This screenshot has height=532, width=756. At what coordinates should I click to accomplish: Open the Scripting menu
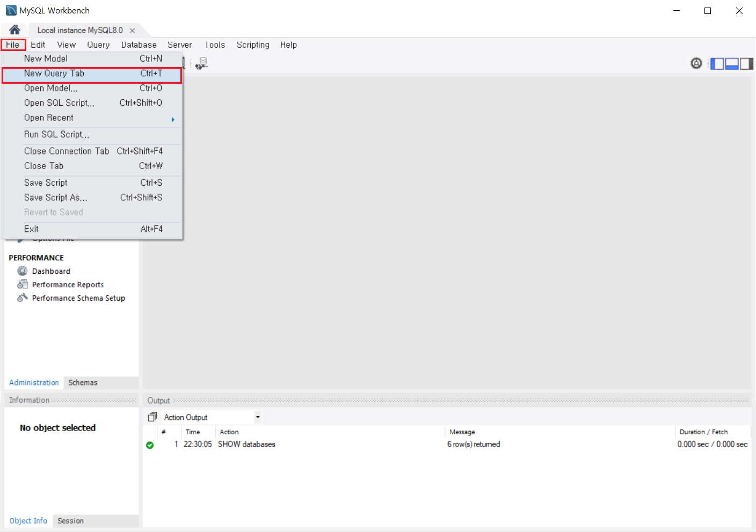click(x=253, y=45)
